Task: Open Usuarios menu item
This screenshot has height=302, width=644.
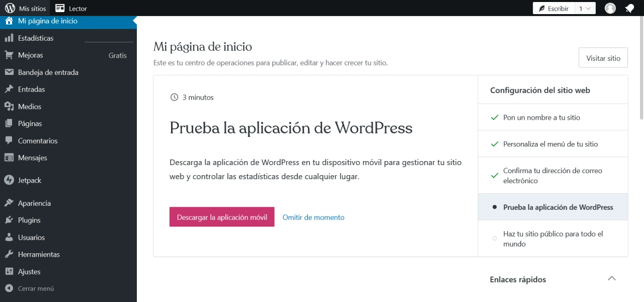Action: coord(68,238)
